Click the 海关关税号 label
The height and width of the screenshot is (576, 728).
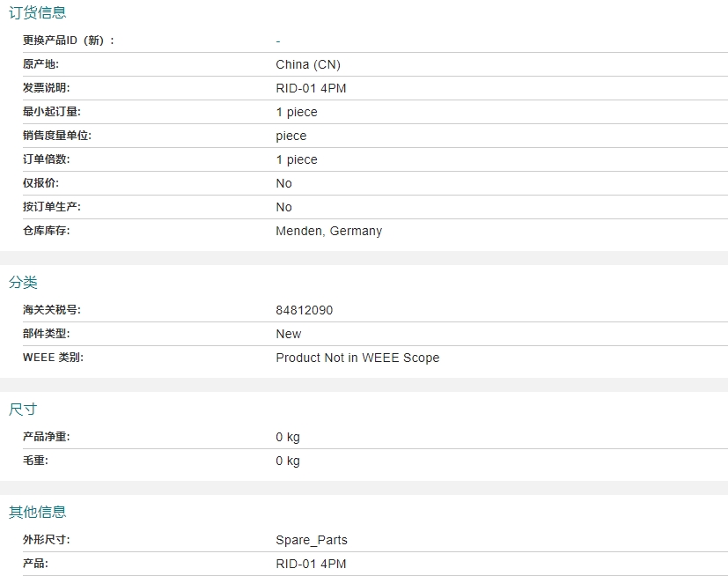point(51,310)
